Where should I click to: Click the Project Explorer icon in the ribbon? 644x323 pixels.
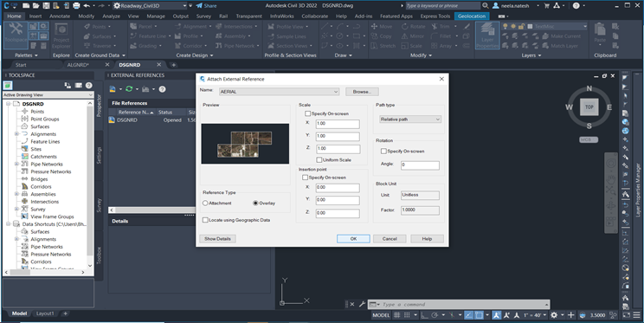[61, 35]
